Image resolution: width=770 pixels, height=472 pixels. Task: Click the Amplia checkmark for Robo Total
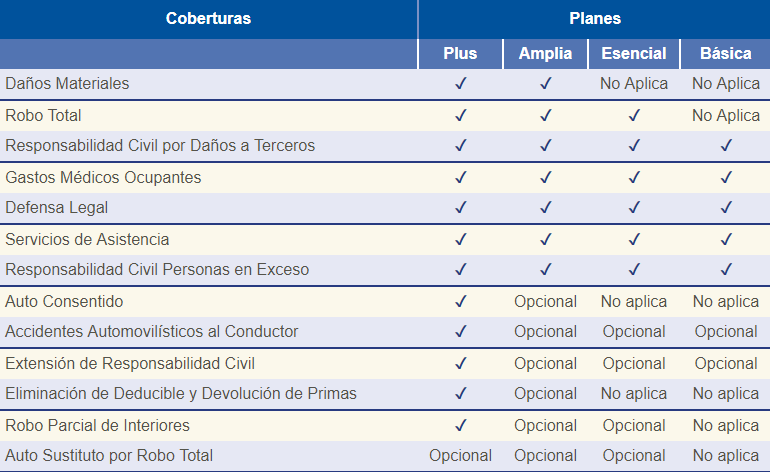(x=546, y=115)
